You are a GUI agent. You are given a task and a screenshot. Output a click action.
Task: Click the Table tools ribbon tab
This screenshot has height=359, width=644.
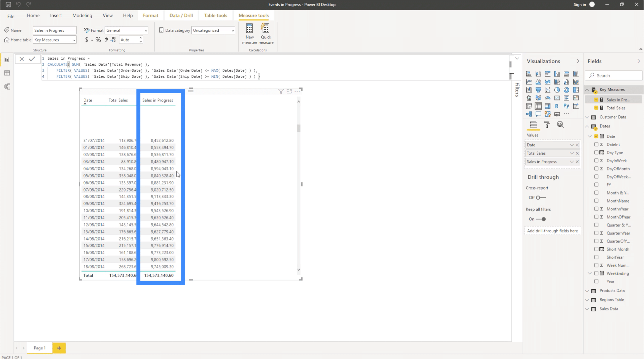click(x=215, y=16)
